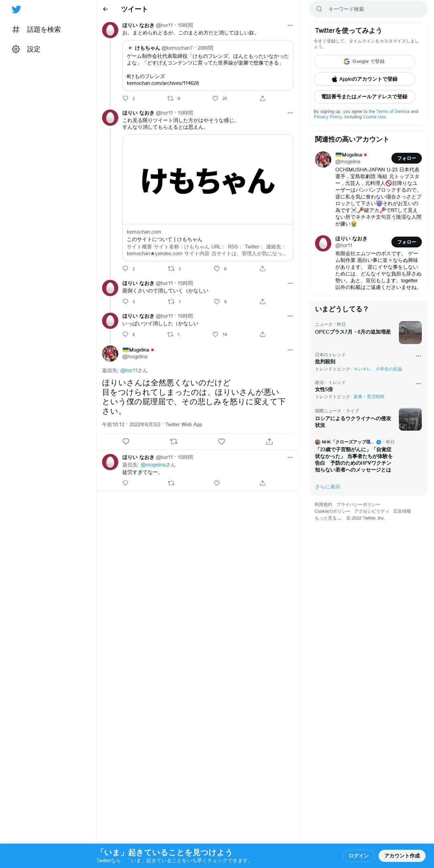Follow the ほりい なおき account

406,242
